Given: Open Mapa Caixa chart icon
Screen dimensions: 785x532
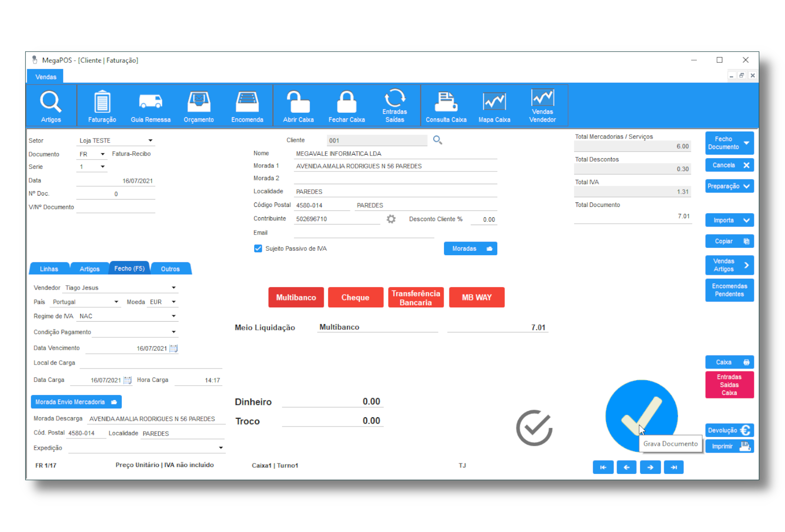Looking at the screenshot, I should [x=494, y=102].
